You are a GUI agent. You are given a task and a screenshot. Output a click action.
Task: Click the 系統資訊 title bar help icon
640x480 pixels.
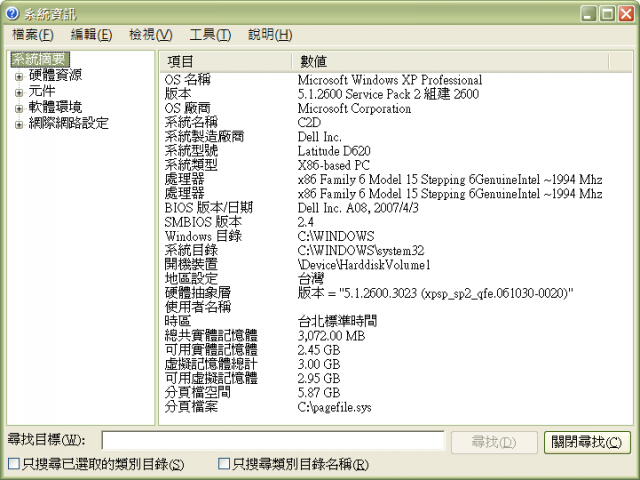pos(12,13)
